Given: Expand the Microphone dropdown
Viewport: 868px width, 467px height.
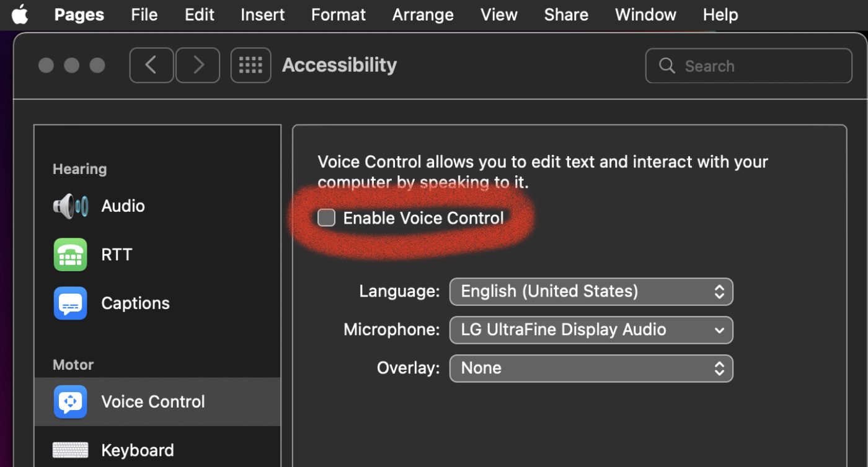Looking at the screenshot, I should 591,330.
